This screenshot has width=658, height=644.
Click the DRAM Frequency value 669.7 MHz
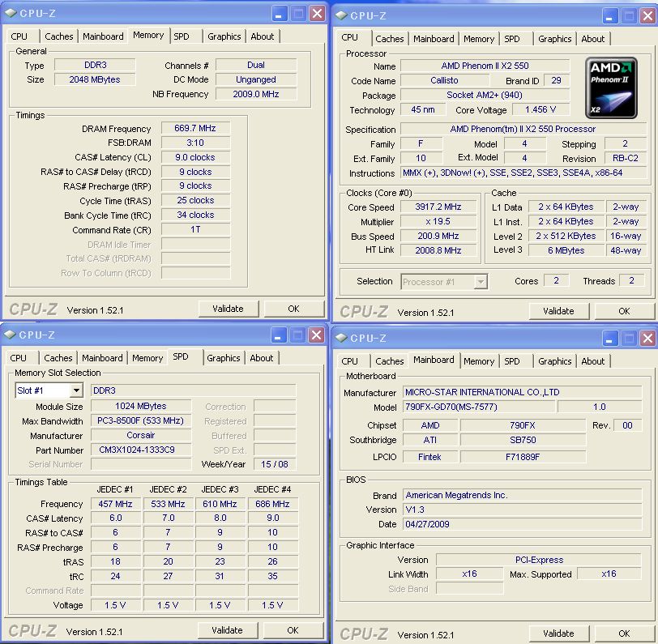tap(195, 128)
